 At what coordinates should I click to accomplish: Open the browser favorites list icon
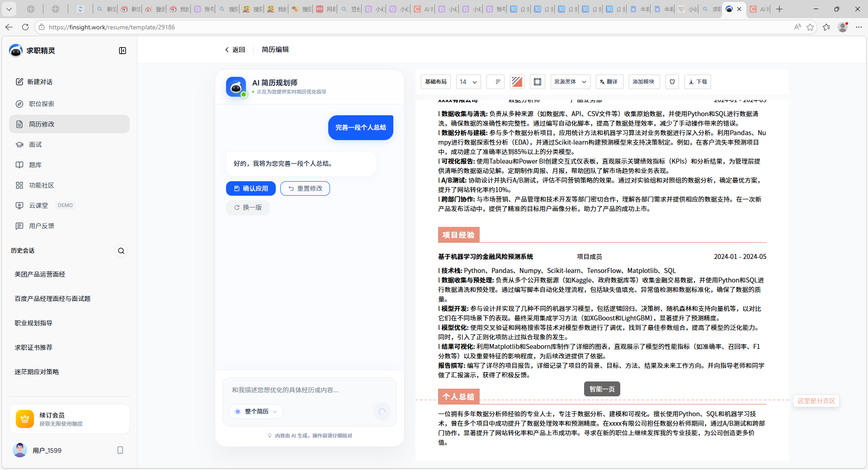click(x=826, y=27)
